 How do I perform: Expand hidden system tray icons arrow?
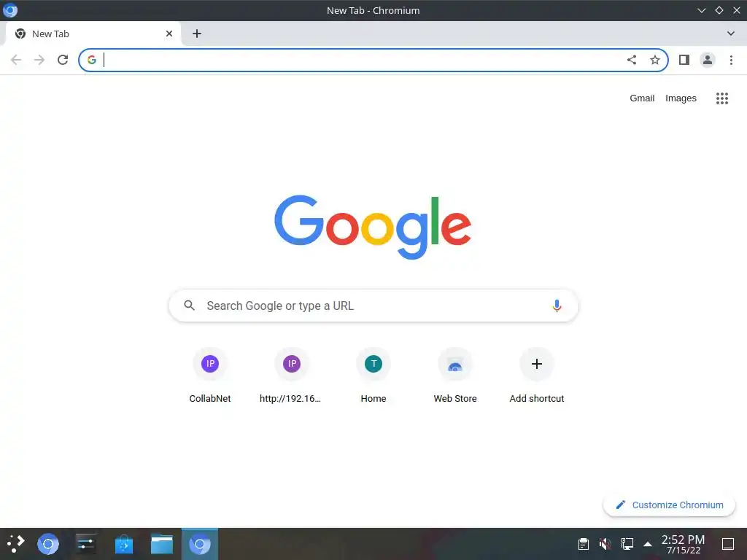pyautogui.click(x=648, y=544)
